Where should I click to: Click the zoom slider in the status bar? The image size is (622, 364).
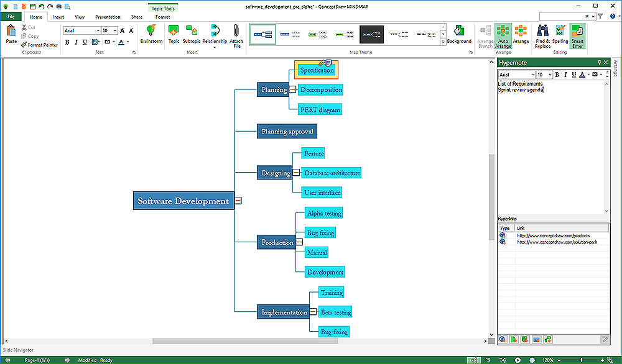point(582,360)
